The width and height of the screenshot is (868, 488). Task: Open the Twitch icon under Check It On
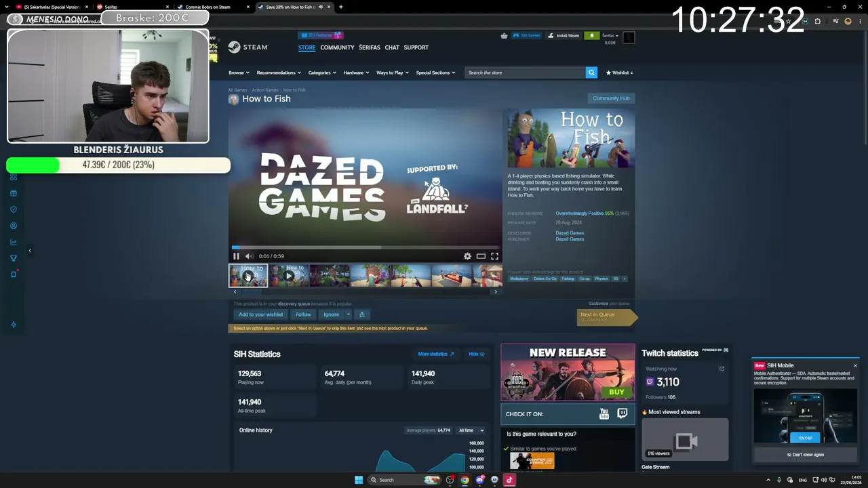[x=623, y=413]
